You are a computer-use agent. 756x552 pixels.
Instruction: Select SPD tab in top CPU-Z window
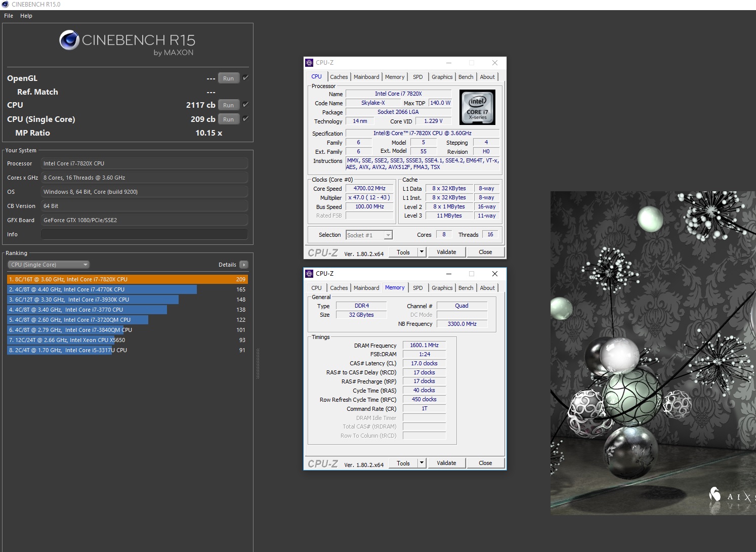click(417, 77)
